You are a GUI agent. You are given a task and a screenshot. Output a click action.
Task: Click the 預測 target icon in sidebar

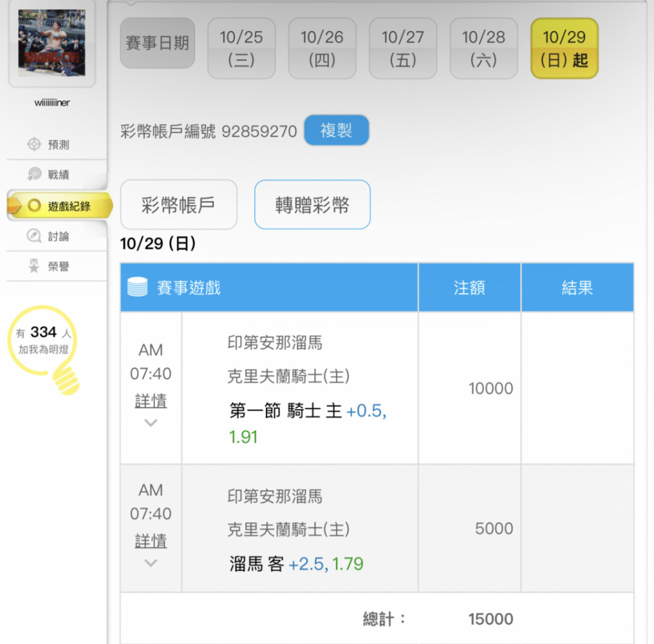[x=34, y=144]
